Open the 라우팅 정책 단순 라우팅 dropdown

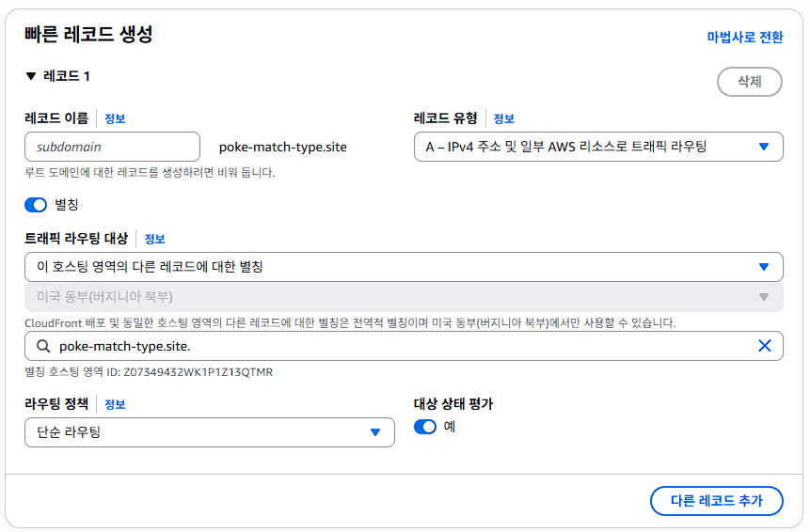pyautogui.click(x=209, y=432)
